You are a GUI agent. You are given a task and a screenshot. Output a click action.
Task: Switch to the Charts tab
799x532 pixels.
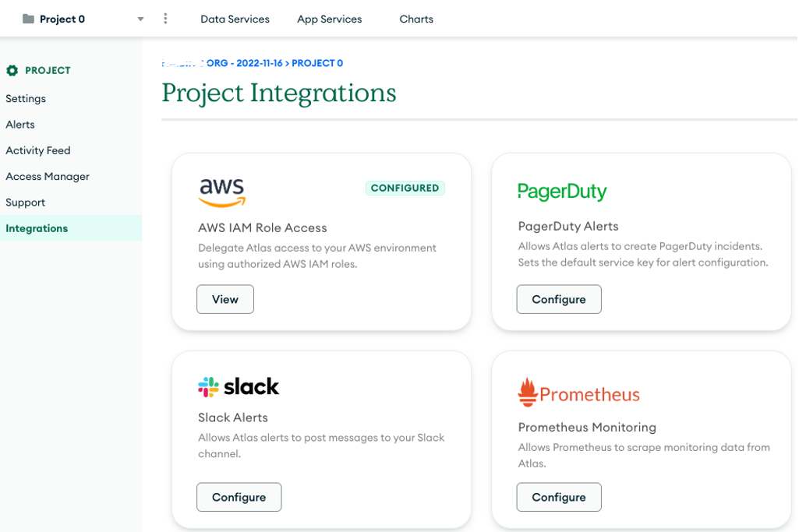(x=415, y=19)
